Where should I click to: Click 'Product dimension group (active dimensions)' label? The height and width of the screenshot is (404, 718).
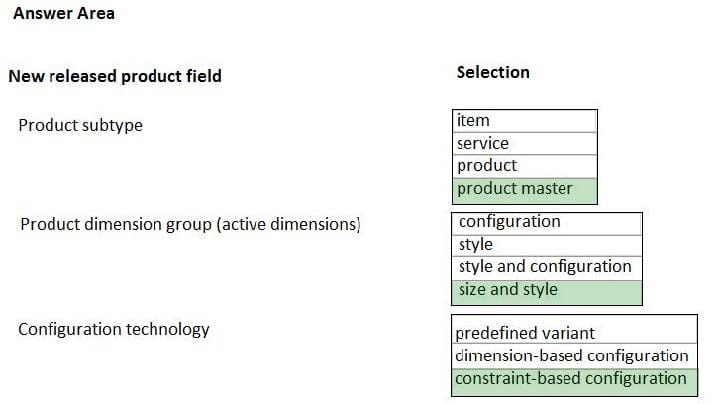click(190, 224)
